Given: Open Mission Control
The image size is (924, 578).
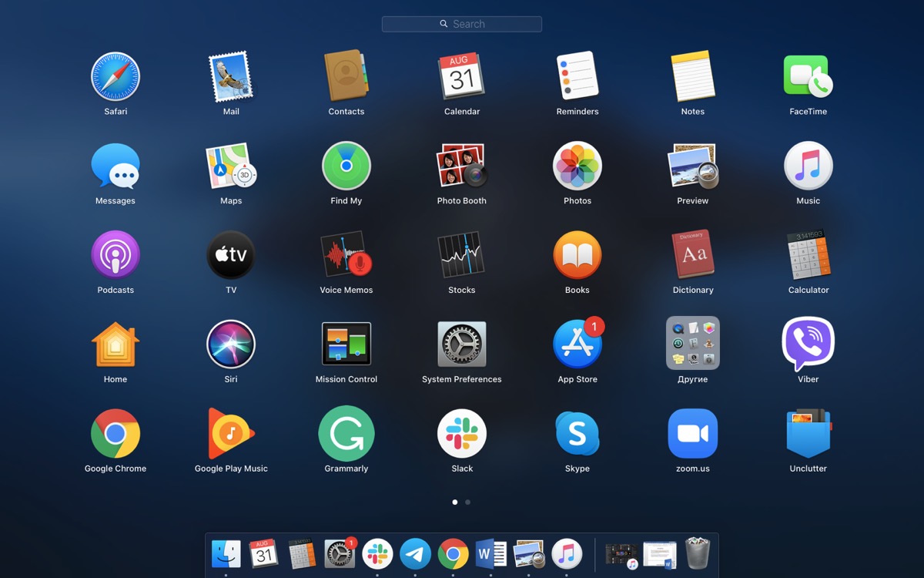Looking at the screenshot, I should tap(346, 344).
